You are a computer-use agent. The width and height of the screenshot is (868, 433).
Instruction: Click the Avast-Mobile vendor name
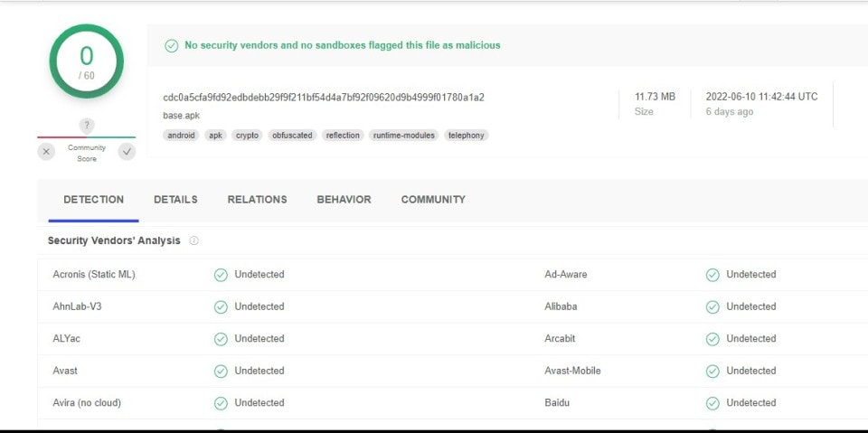point(572,371)
